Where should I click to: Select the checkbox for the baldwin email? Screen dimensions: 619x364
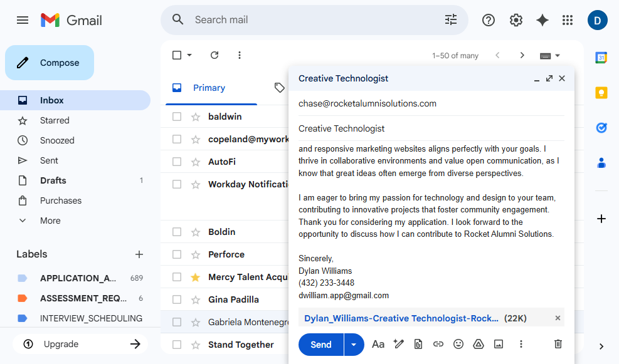click(177, 117)
